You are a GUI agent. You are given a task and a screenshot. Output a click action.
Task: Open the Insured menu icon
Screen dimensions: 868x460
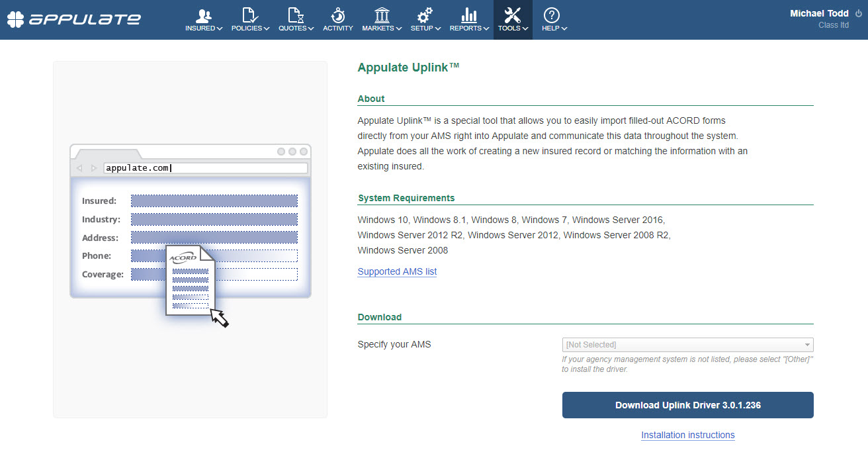pos(204,16)
